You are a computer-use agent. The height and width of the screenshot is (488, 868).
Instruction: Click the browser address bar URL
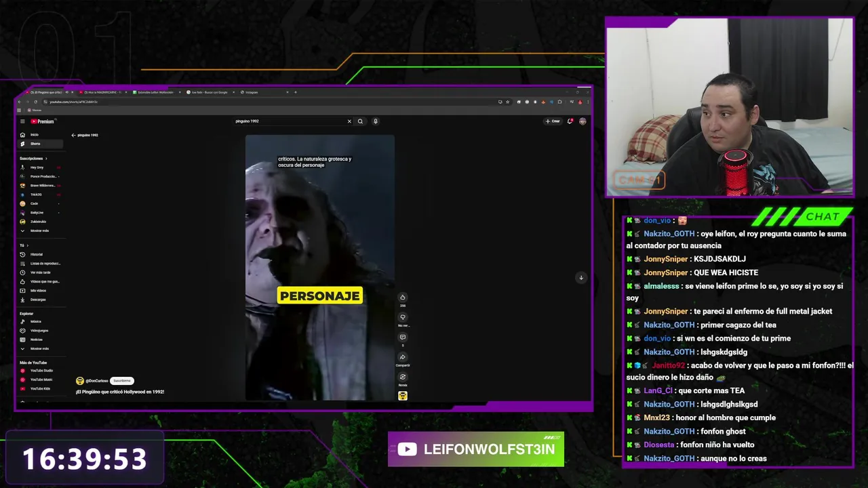click(73, 102)
